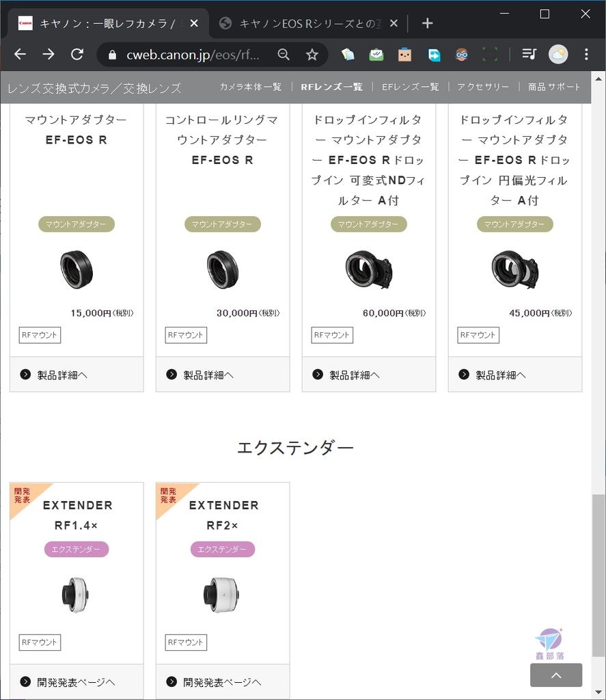
Task: Click the 60,000円 ND filter adapter image
Action: [x=369, y=269]
